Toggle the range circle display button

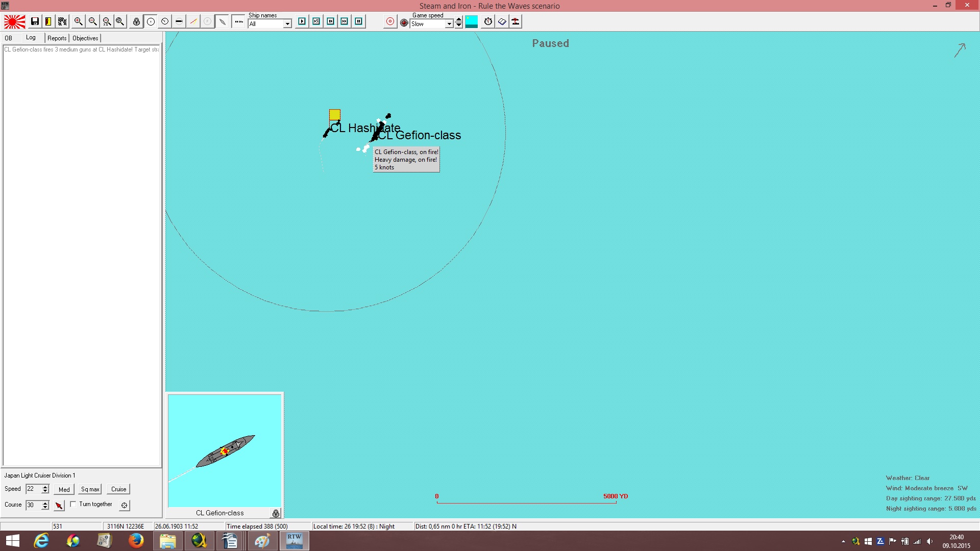[x=151, y=21]
